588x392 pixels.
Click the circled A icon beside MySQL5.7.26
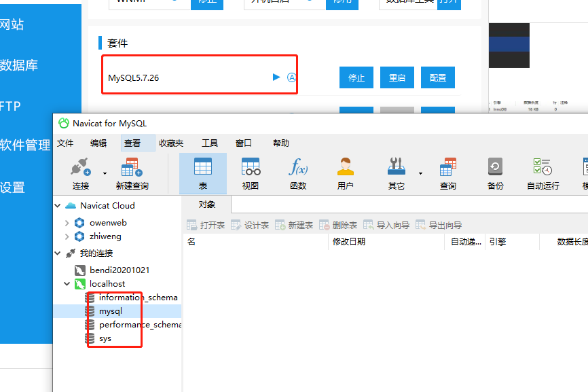pyautogui.click(x=292, y=77)
